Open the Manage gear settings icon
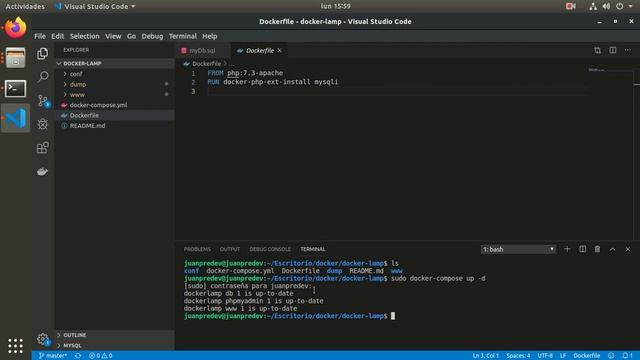The height and width of the screenshot is (360, 640). click(x=42, y=338)
